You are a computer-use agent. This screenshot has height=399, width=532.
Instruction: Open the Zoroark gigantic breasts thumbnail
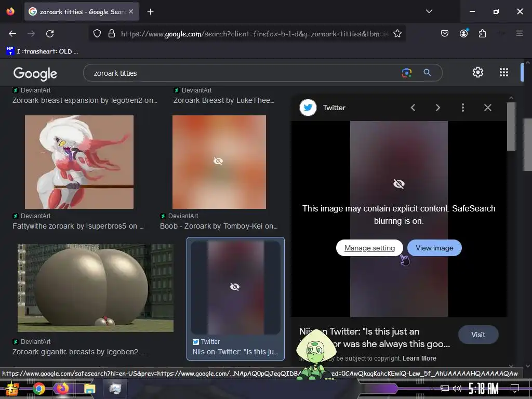tap(96, 288)
